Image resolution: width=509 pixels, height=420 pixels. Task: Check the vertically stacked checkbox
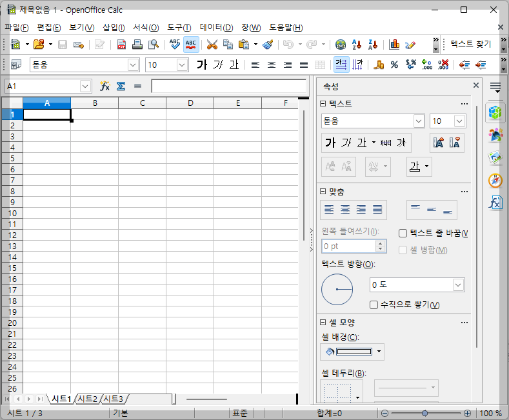coord(374,305)
